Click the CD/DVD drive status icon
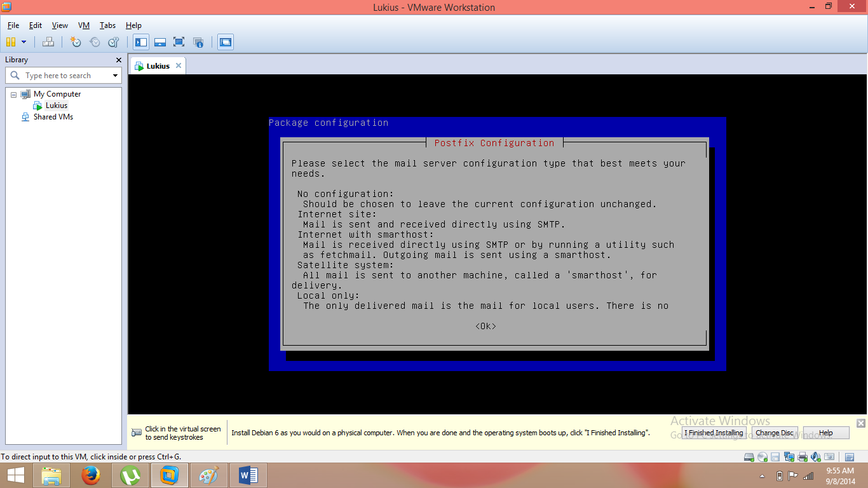This screenshot has width=868, height=488. tap(762, 457)
